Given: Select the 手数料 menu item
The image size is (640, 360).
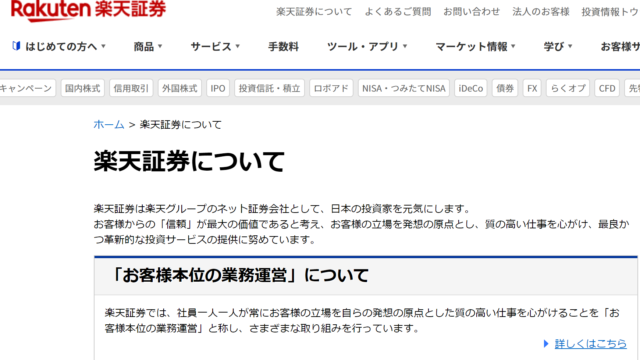Looking at the screenshot, I should pos(283,47).
